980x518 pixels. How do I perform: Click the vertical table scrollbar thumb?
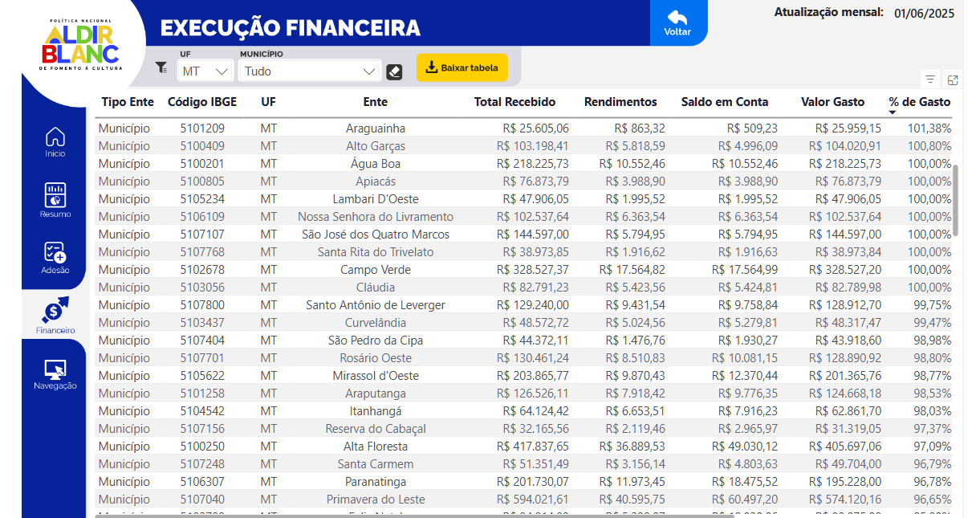(956, 200)
